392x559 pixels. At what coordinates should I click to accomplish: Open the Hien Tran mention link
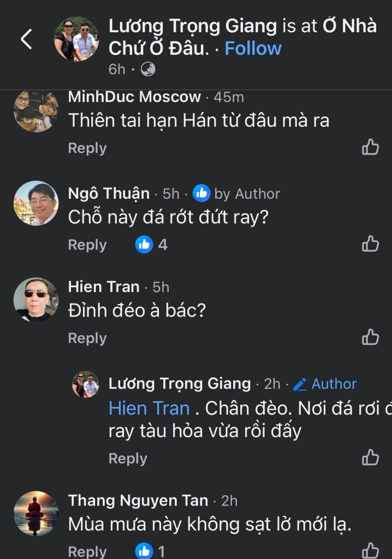[149, 408]
